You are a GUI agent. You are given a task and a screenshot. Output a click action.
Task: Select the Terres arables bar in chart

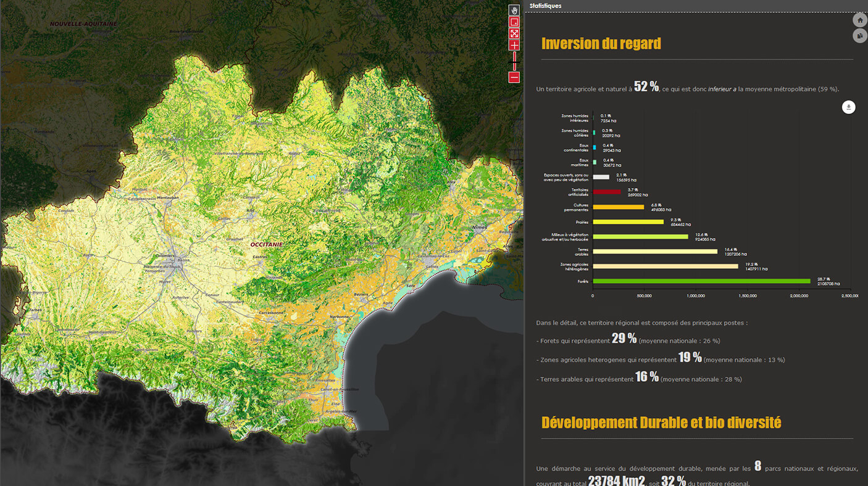[x=654, y=252]
